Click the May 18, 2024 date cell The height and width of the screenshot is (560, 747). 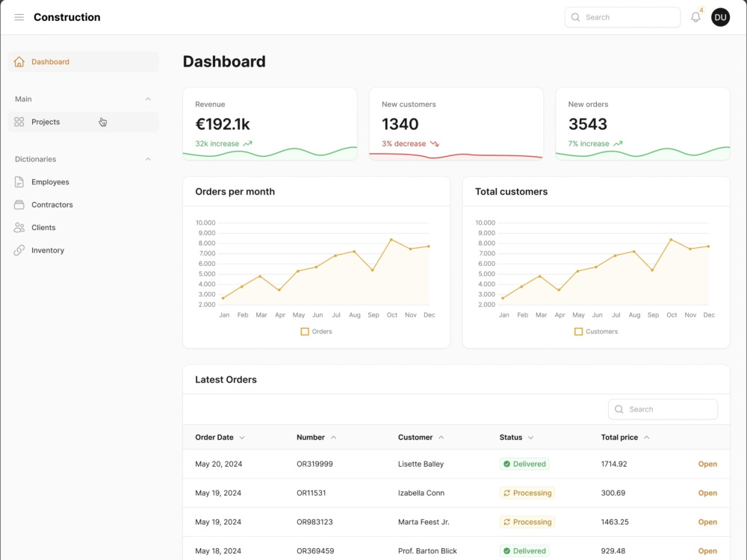[x=218, y=551]
